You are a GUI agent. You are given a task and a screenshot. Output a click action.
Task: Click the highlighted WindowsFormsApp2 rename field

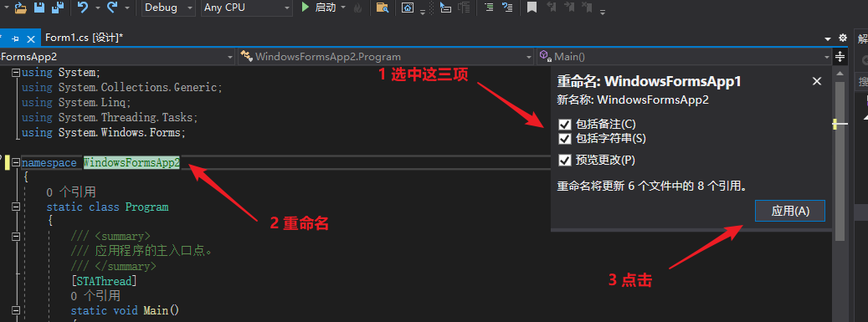[131, 162]
